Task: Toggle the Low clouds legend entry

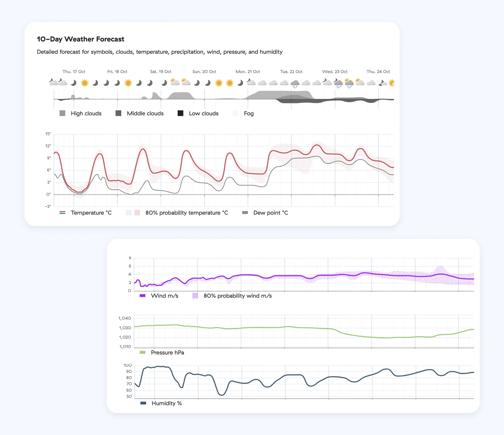Action: click(203, 113)
